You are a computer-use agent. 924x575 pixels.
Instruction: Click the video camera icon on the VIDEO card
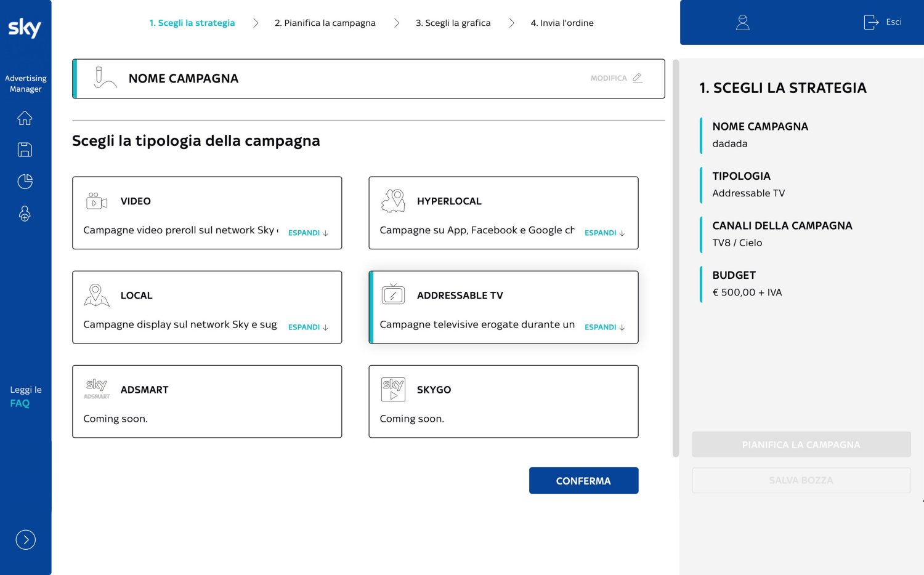click(x=96, y=201)
